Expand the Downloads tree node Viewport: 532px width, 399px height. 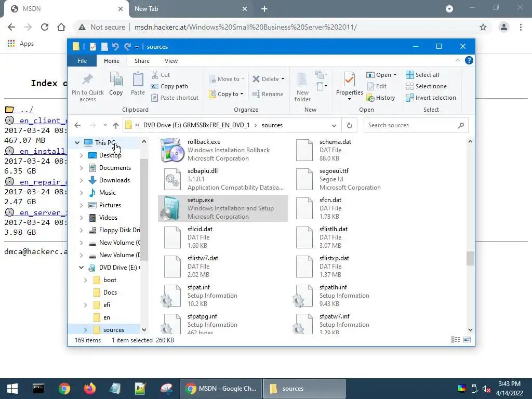coord(82,180)
